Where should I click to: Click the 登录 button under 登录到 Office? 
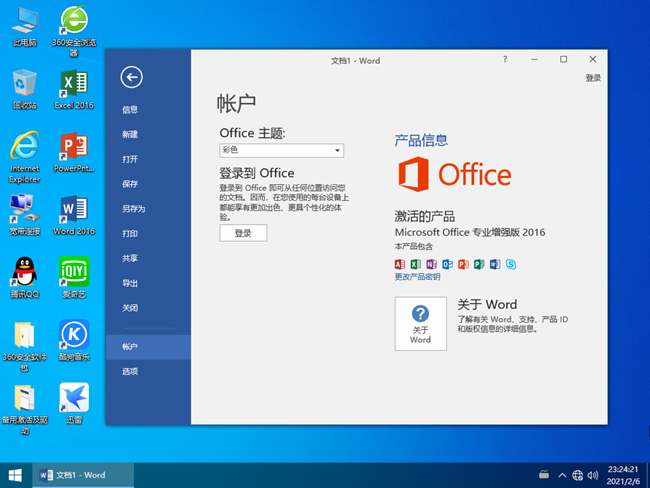pyautogui.click(x=243, y=233)
